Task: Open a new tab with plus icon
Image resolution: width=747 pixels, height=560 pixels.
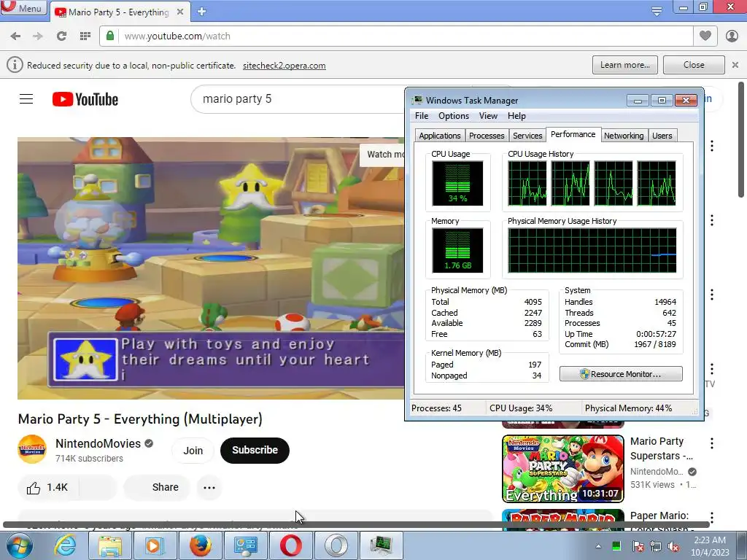Action: (201, 12)
